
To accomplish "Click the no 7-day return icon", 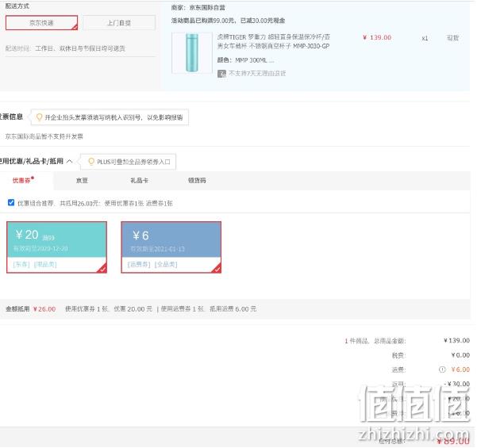I will click(221, 74).
